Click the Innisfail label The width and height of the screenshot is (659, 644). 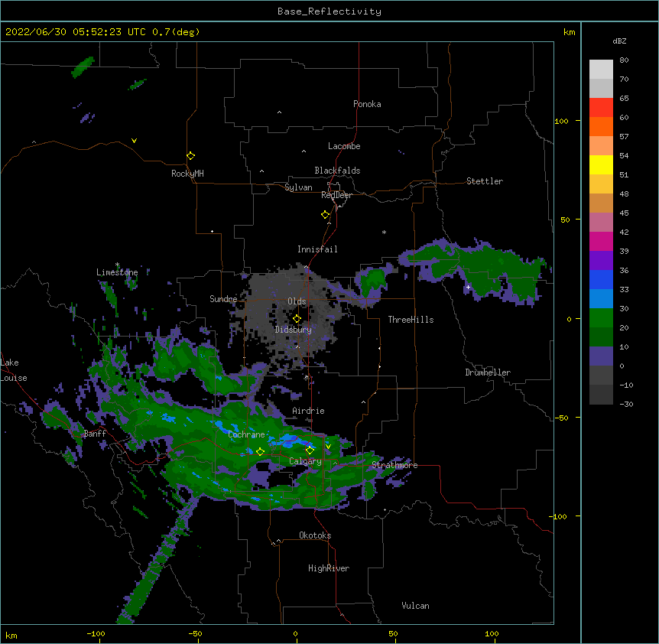317,249
